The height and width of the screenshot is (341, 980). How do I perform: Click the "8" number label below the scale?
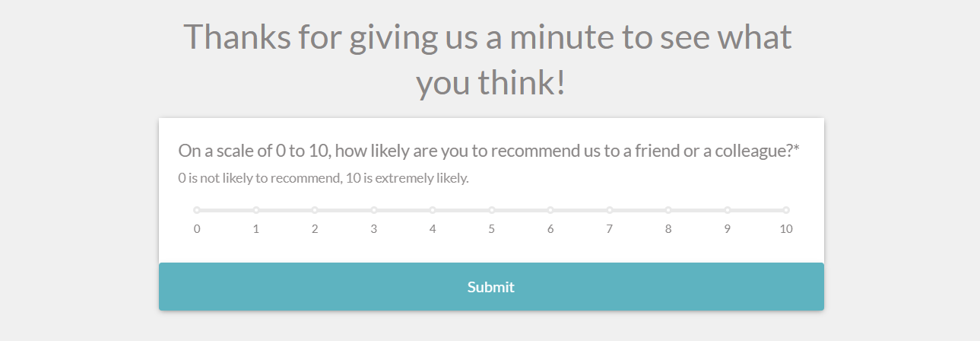668,229
